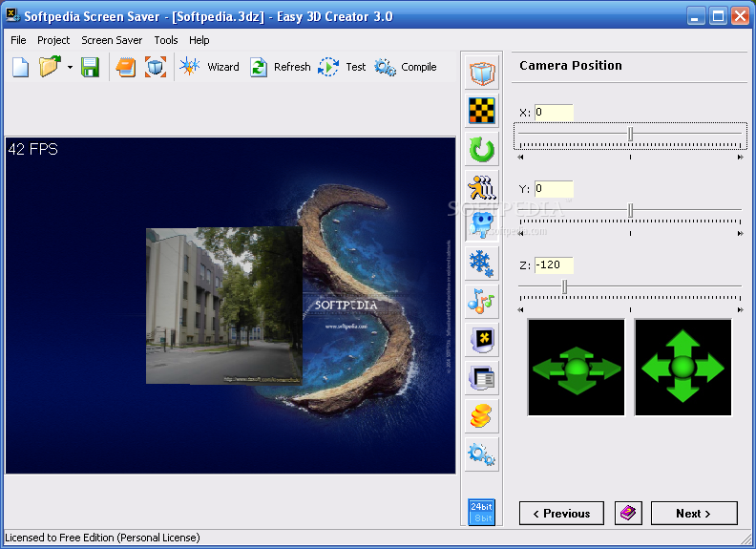Save project with the green floppy disk icon
756x549 pixels.
pos(90,67)
